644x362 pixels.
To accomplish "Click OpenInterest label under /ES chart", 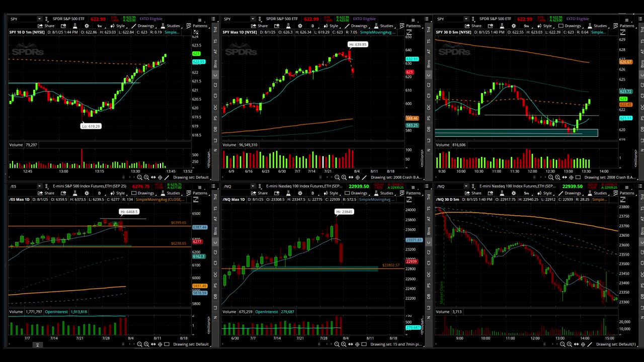I will click(56, 312).
